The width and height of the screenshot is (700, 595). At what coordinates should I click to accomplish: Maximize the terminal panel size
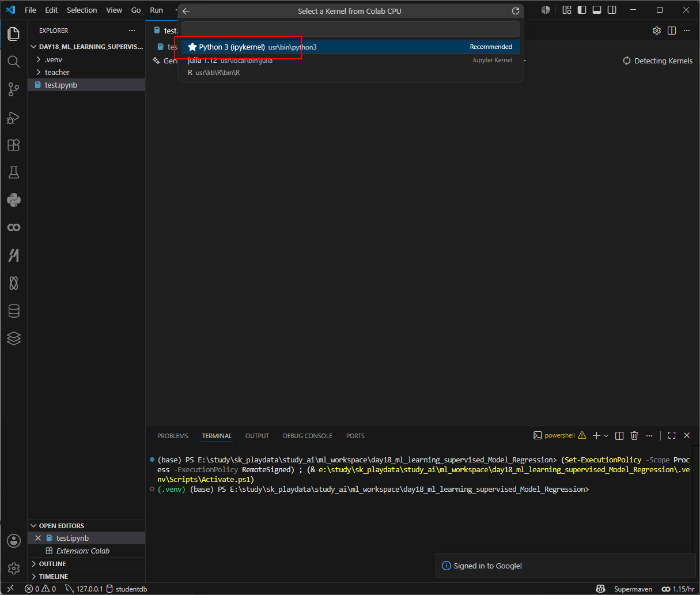pyautogui.click(x=672, y=436)
